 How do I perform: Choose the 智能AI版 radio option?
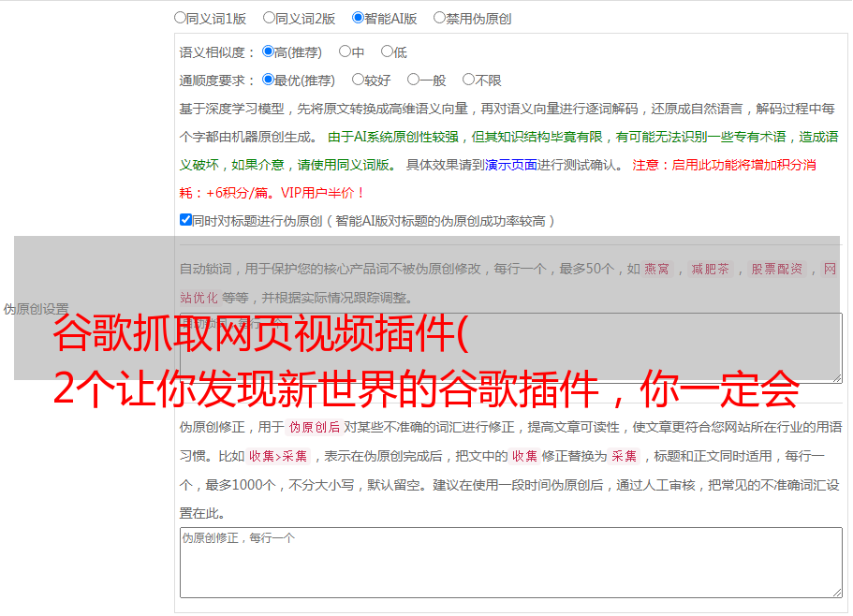pos(358,18)
